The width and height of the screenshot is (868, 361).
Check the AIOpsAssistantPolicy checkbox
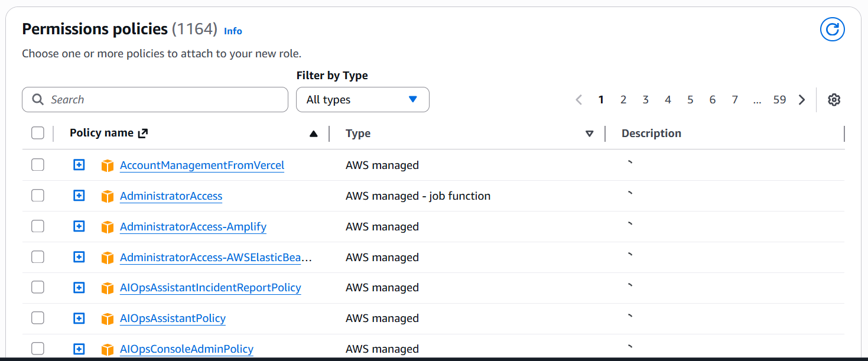click(x=38, y=318)
